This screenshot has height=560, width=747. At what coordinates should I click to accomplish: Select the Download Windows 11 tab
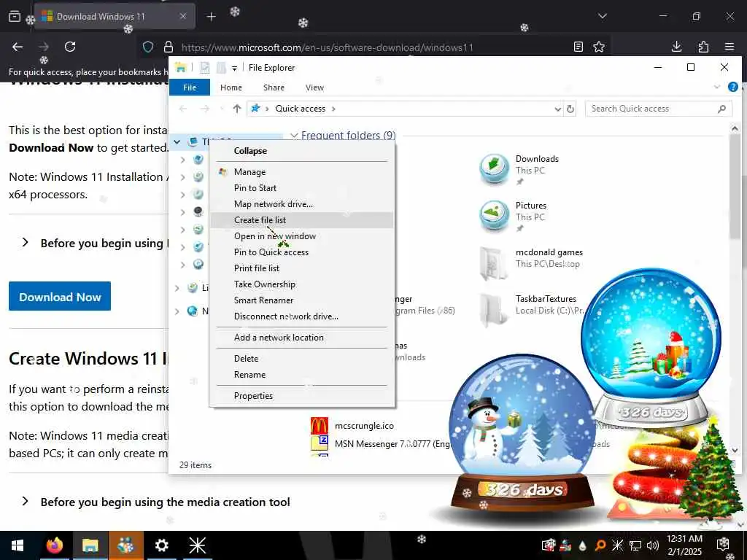coord(115,16)
